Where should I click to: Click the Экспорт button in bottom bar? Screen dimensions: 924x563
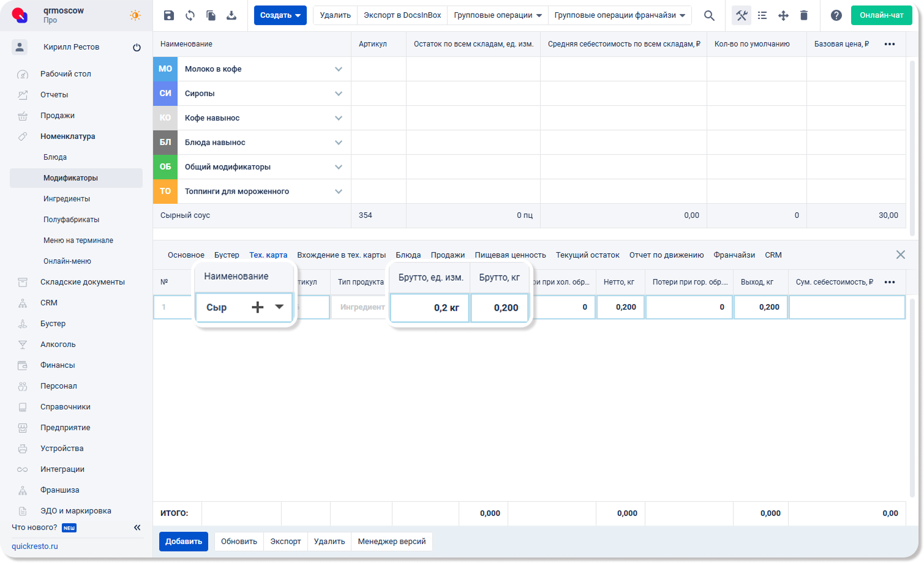click(x=286, y=542)
